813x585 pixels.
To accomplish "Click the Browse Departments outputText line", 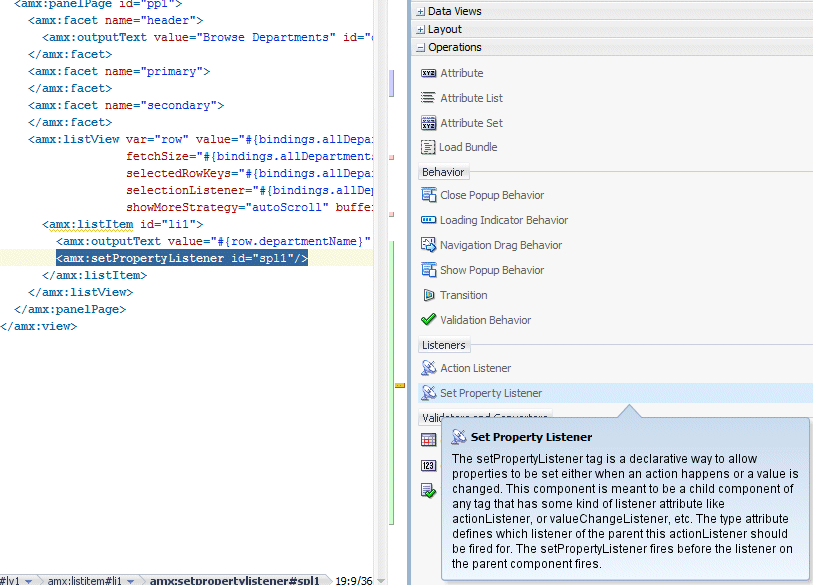I will pos(207,37).
